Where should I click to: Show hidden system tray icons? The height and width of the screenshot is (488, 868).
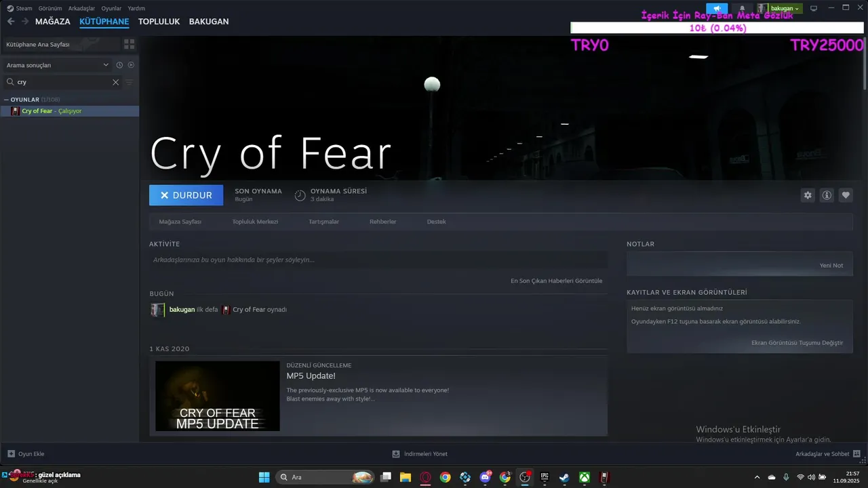coord(757,477)
